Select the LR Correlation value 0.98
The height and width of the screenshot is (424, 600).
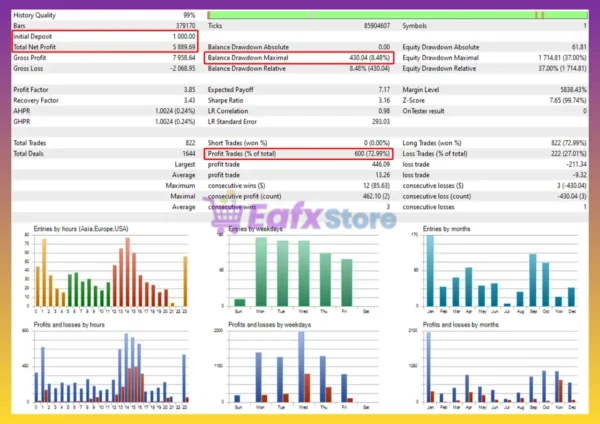point(384,111)
